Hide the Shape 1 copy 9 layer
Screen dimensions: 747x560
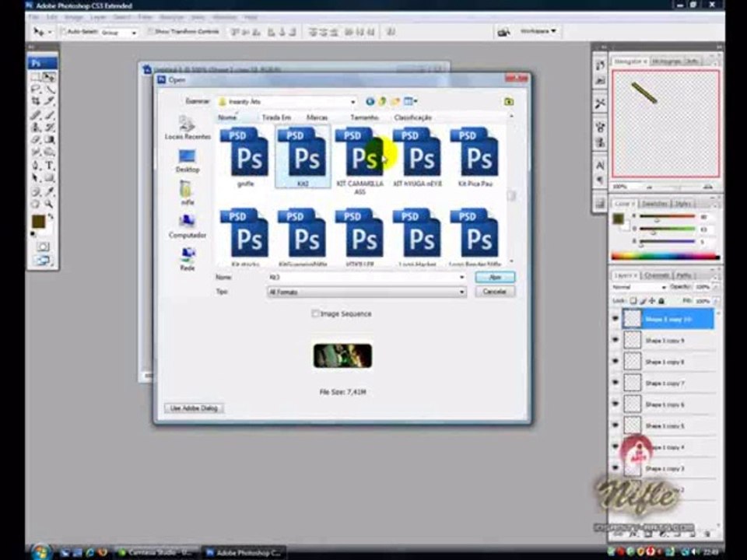click(615, 340)
